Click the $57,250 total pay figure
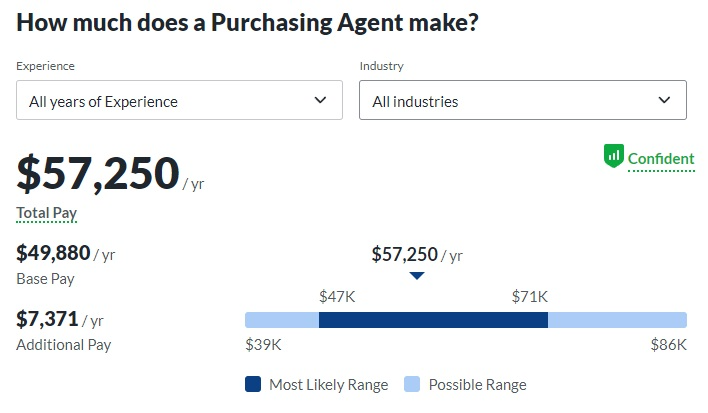Viewport: 708px width, 413px height. click(98, 173)
